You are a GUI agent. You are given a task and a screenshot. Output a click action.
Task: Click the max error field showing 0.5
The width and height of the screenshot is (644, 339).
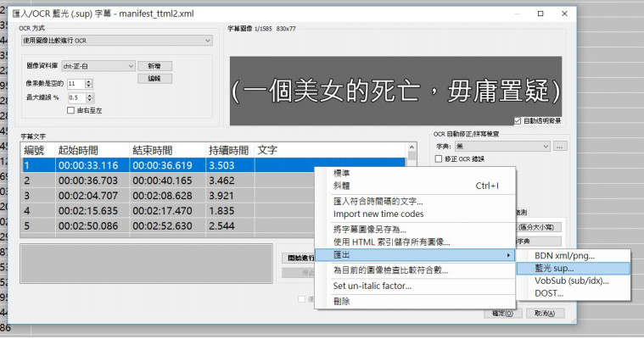77,97
